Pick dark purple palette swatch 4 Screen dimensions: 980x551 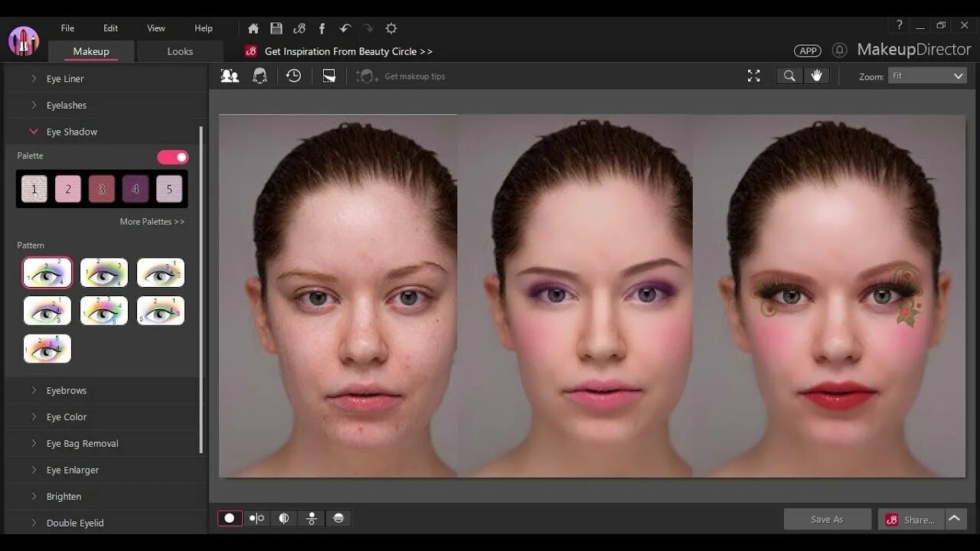(136, 189)
